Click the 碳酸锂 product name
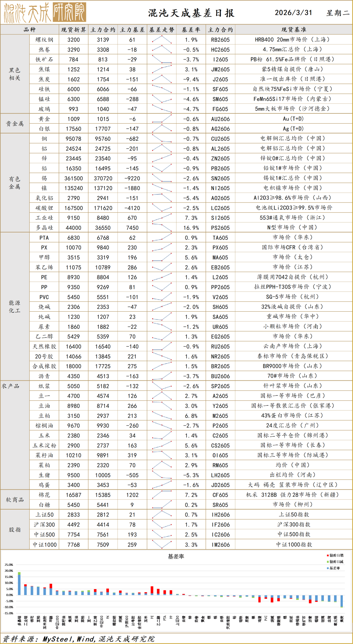 tap(44, 208)
